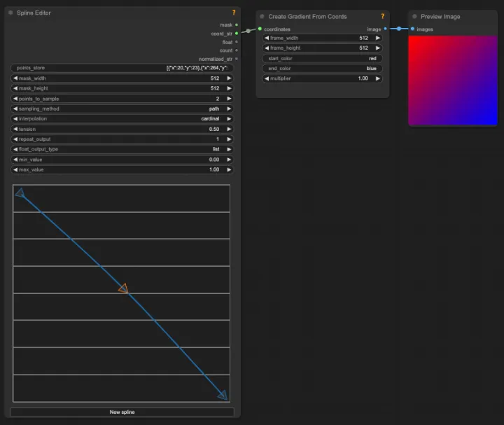Click the red-blue gradient preview image
The image size is (504, 425).
tap(452, 81)
